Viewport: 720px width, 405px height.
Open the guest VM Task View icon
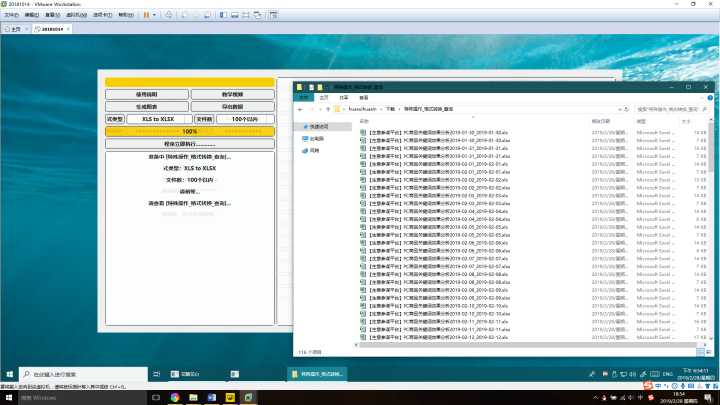tap(157, 374)
